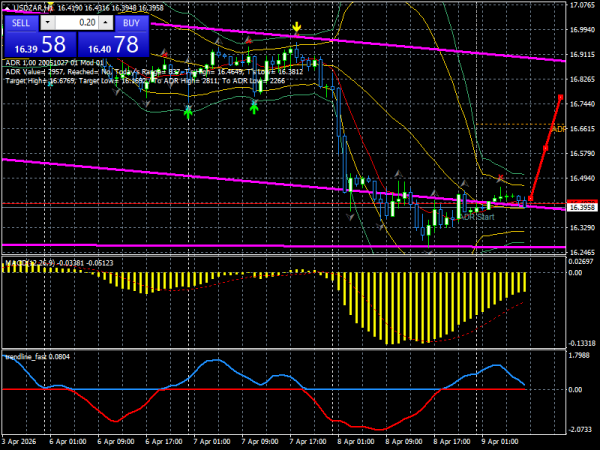Viewport: 600px width, 450px height.
Task: Click the 0.20 lot volume field
Action: click(77, 23)
